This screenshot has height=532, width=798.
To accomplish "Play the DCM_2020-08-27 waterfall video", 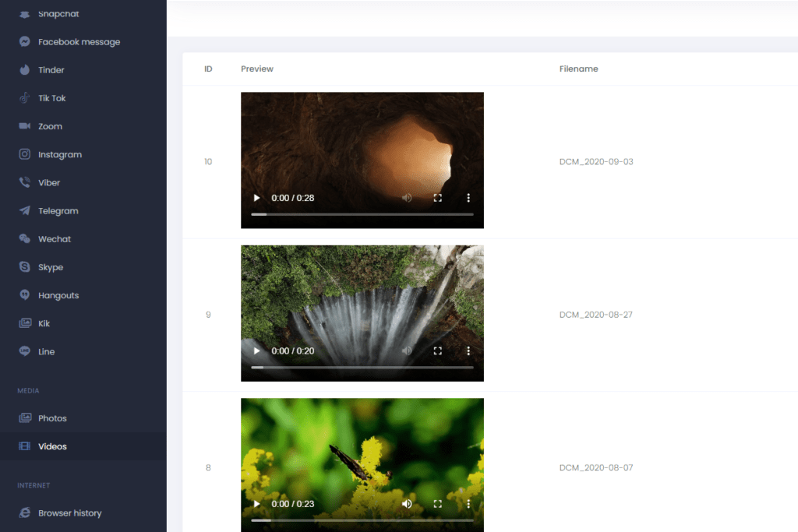I will 256,351.
